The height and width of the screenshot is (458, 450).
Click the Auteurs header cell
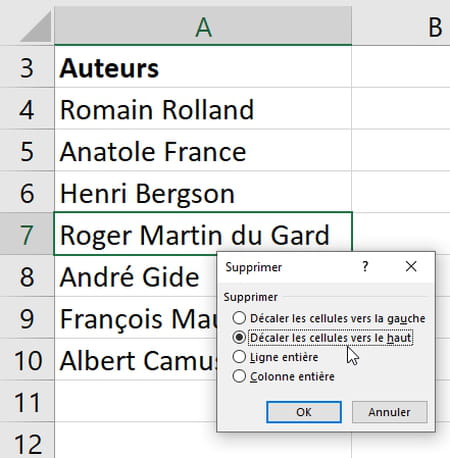pos(203,67)
